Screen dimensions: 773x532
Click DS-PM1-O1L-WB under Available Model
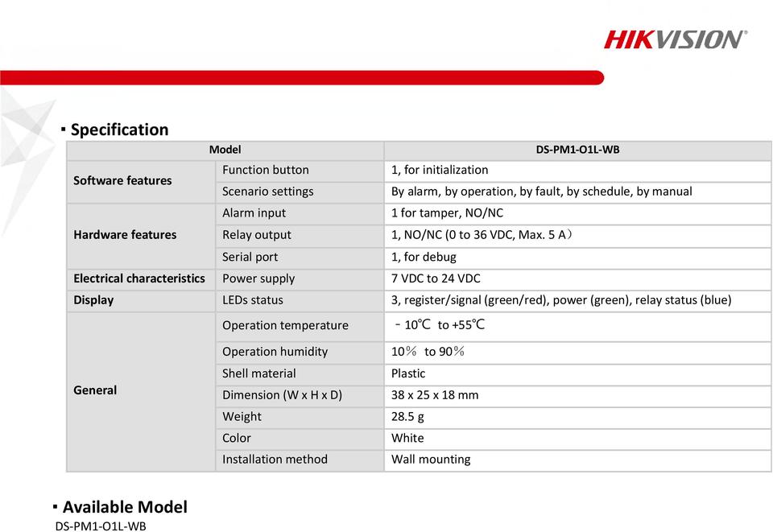pos(101,526)
